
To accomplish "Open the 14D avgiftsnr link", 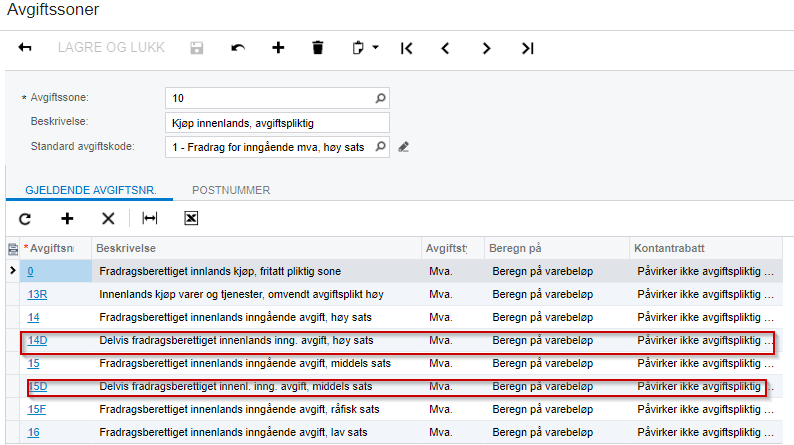I will coord(38,340).
